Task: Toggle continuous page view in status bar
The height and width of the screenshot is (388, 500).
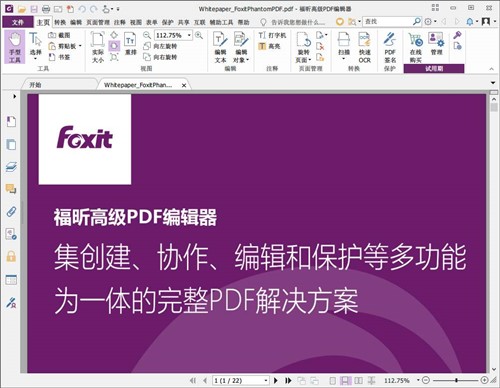Action: [345, 380]
